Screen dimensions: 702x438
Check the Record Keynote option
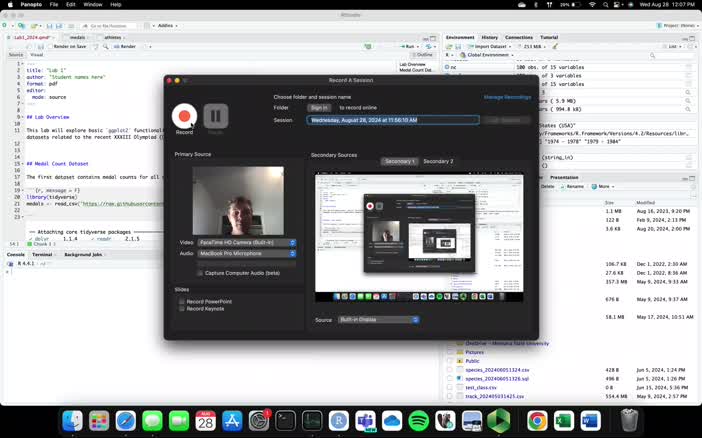tap(183, 309)
